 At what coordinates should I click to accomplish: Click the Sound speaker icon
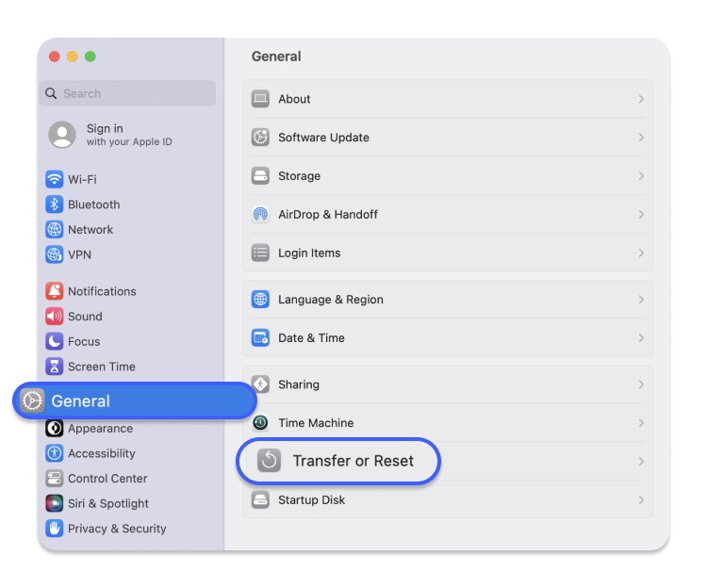click(x=54, y=317)
